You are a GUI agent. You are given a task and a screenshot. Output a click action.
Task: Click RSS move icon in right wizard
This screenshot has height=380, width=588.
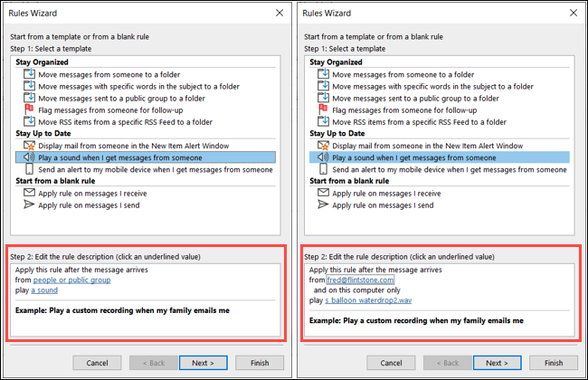323,121
